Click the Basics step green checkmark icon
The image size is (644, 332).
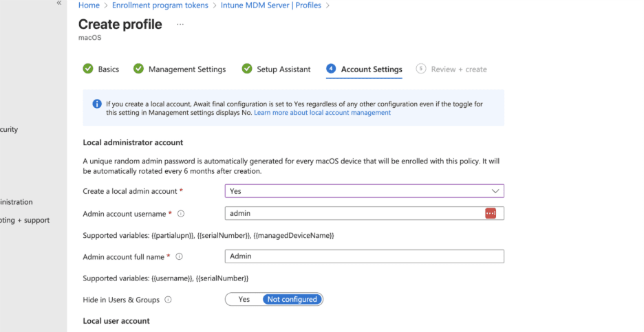[x=88, y=69]
